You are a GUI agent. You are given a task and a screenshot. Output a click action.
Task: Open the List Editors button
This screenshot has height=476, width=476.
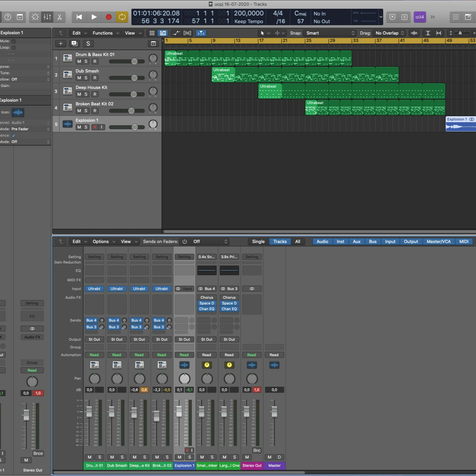pos(456,17)
